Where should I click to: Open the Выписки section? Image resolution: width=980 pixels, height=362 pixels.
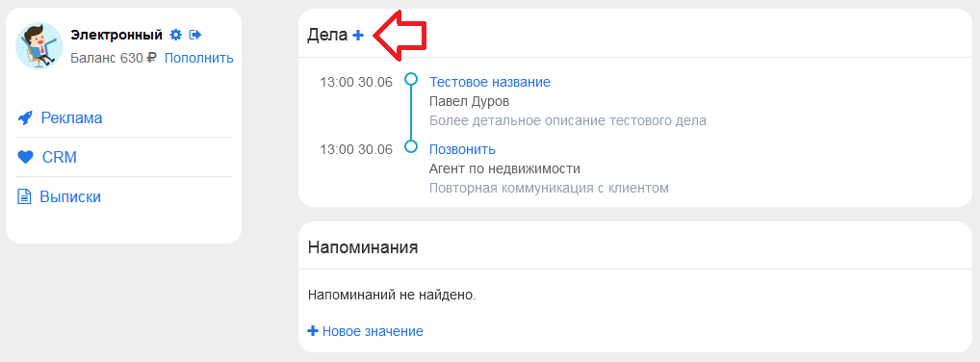70,197
